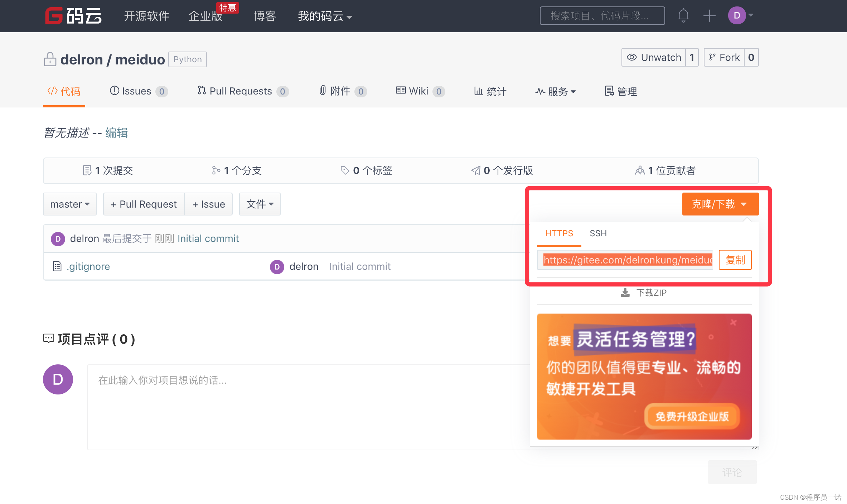Click the private repository lock icon

pos(50,59)
